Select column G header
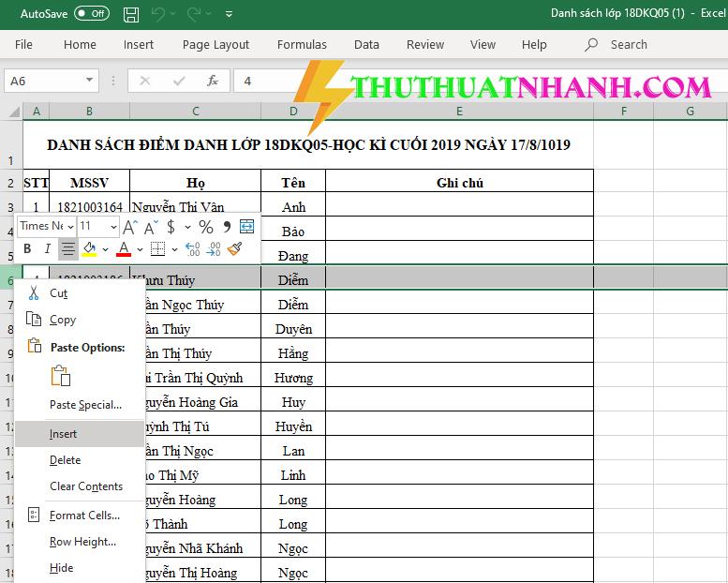728x583 pixels. click(690, 111)
